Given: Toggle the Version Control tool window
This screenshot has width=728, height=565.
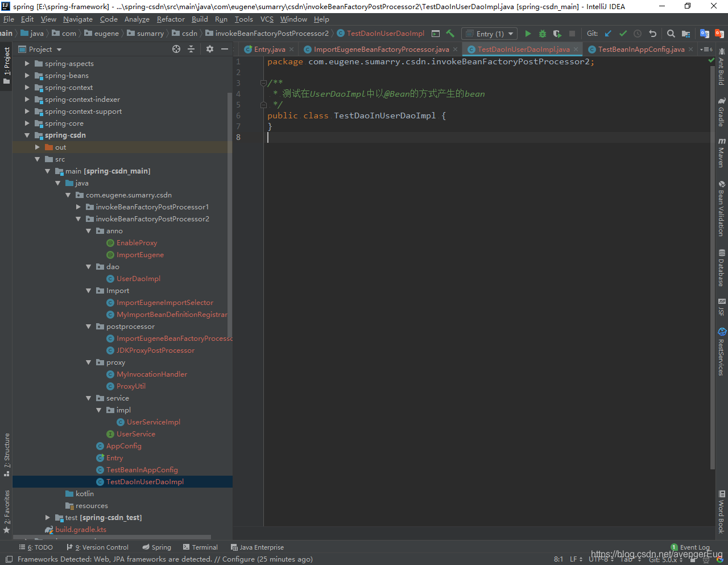Looking at the screenshot, I should [97, 547].
